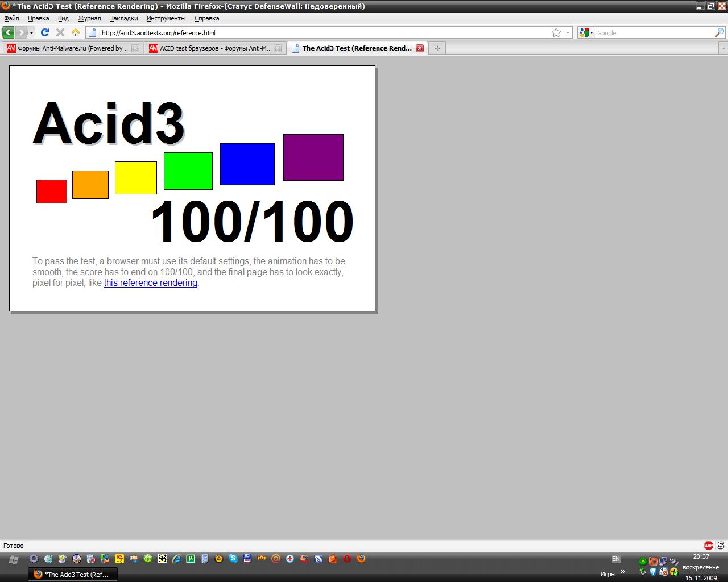The height and width of the screenshot is (582, 728).
Task: Open the Правка menu
Action: click(x=39, y=18)
